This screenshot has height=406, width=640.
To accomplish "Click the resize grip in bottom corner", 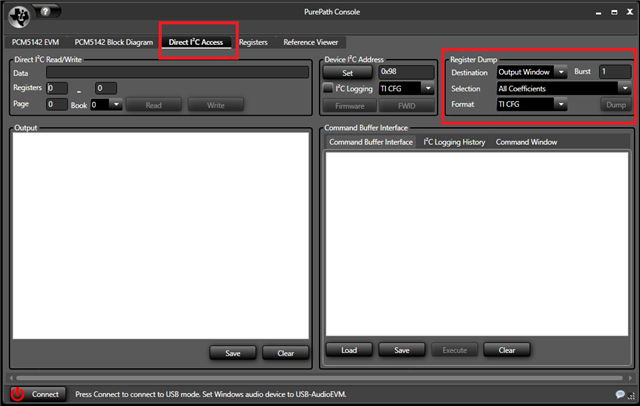I will 632,396.
